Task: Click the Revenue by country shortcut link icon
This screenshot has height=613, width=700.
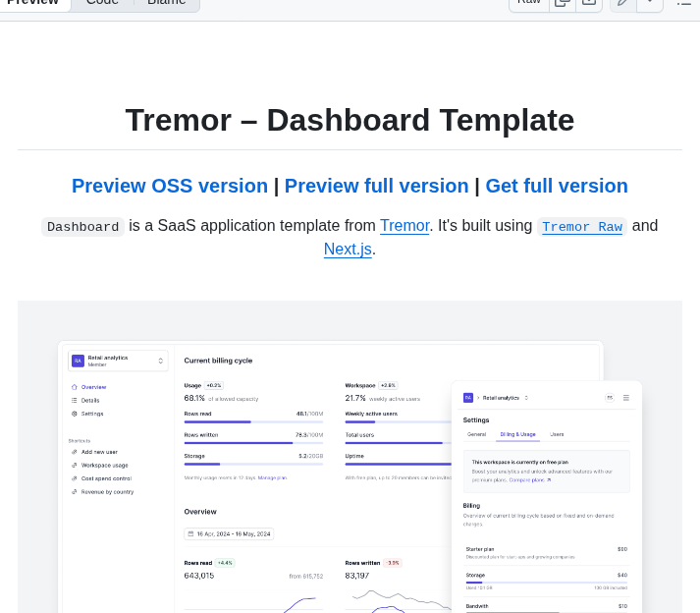Action: coord(74,492)
